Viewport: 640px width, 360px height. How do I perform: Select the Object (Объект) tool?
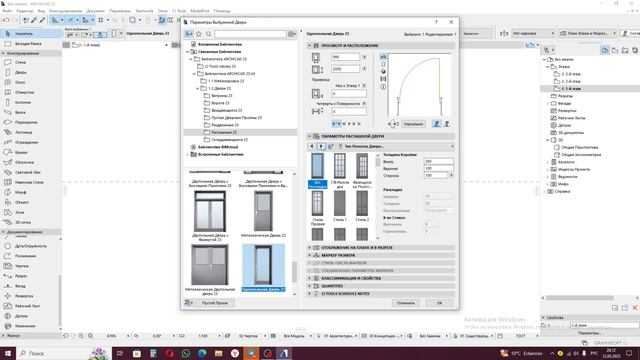click(31, 202)
